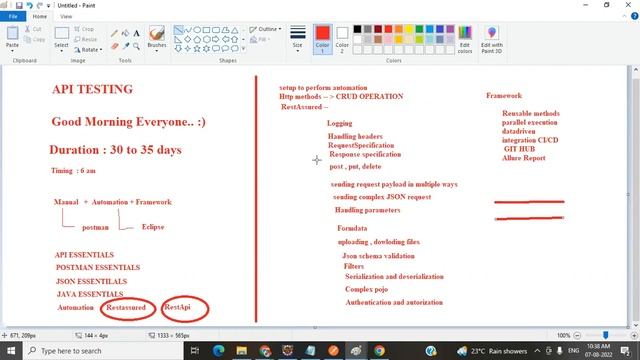Image resolution: width=640 pixels, height=360 pixels.
Task: Pick the purple color swatch
Action: pyautogui.click(x=450, y=29)
